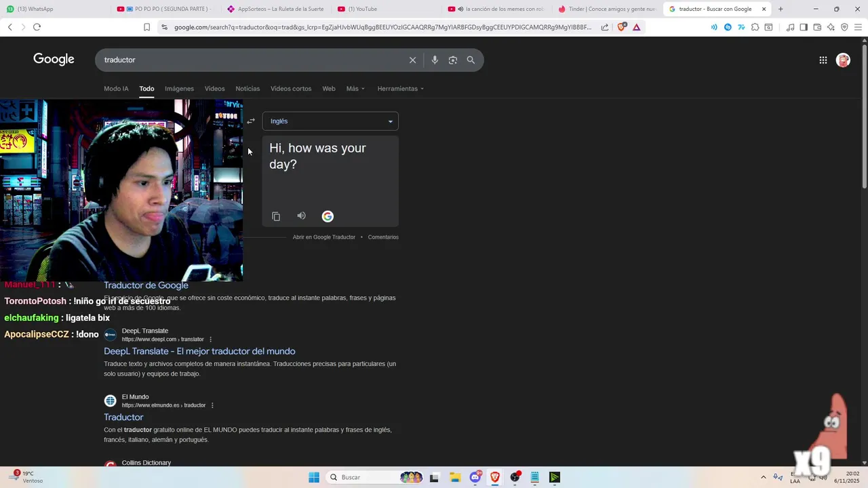Screen dimensions: 868x488
Task: Open Brave VPN shield icon
Action: 844,27
